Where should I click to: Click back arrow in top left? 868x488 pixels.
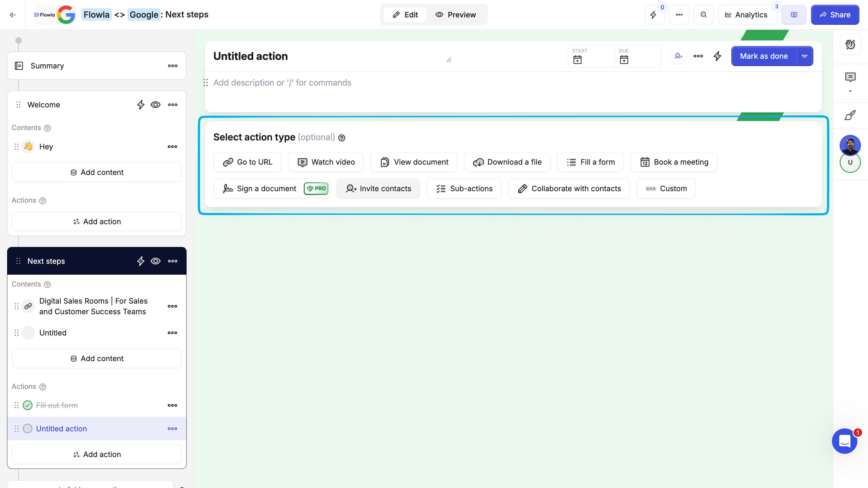pyautogui.click(x=13, y=15)
